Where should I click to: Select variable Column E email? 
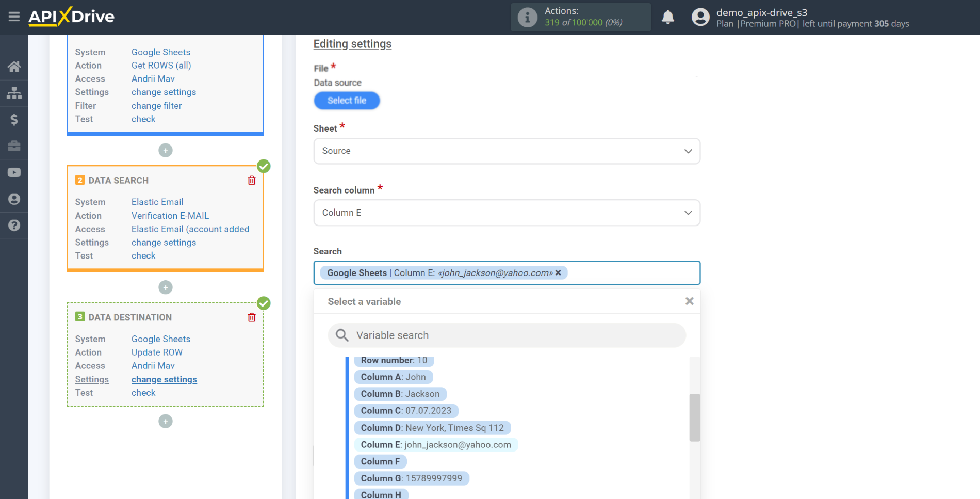[436, 445]
